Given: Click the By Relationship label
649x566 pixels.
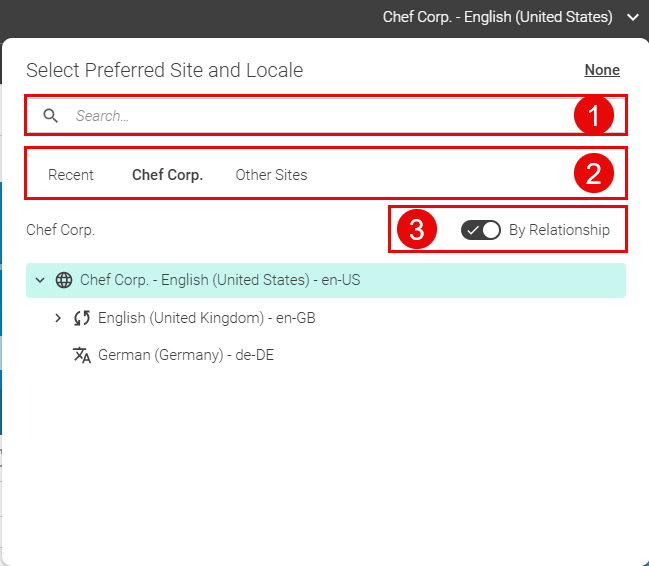Looking at the screenshot, I should click(559, 230).
